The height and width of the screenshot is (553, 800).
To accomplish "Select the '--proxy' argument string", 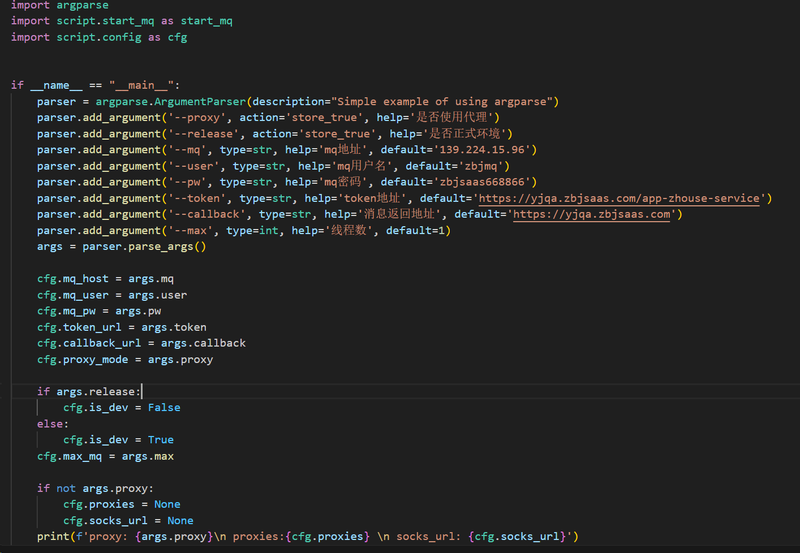I will 202,118.
